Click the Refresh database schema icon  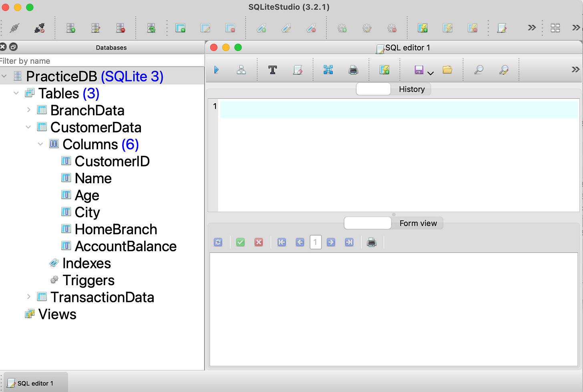151,28
